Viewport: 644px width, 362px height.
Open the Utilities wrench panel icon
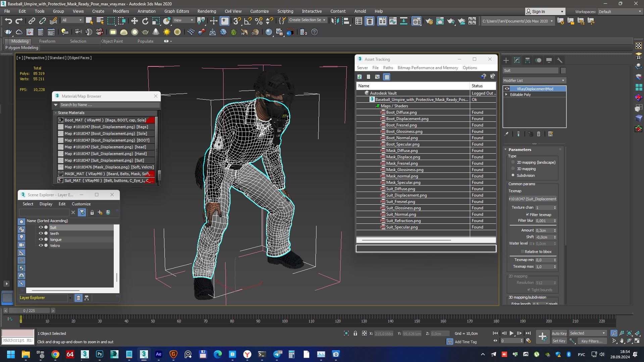tap(559, 60)
